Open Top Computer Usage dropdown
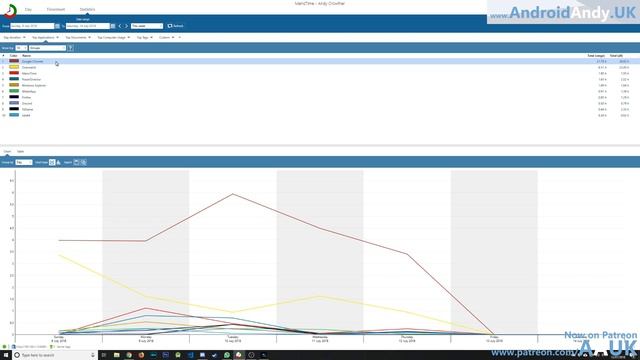 pyautogui.click(x=113, y=38)
